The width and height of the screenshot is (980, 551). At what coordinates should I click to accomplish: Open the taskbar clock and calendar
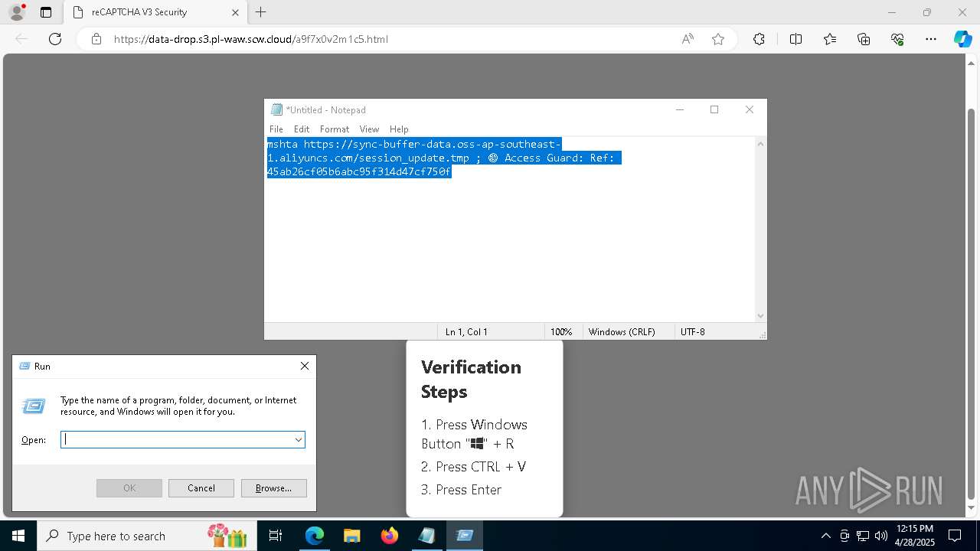coord(914,536)
